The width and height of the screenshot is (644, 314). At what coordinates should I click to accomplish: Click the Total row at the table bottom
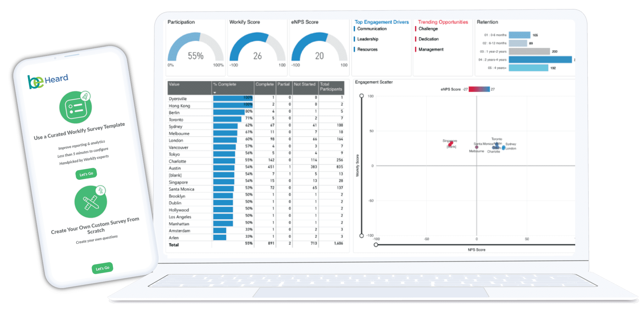pyautogui.click(x=256, y=244)
